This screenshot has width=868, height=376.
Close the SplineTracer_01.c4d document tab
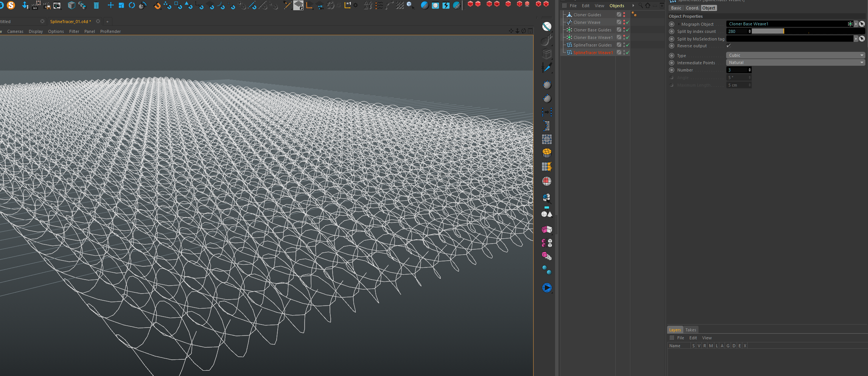tap(98, 22)
